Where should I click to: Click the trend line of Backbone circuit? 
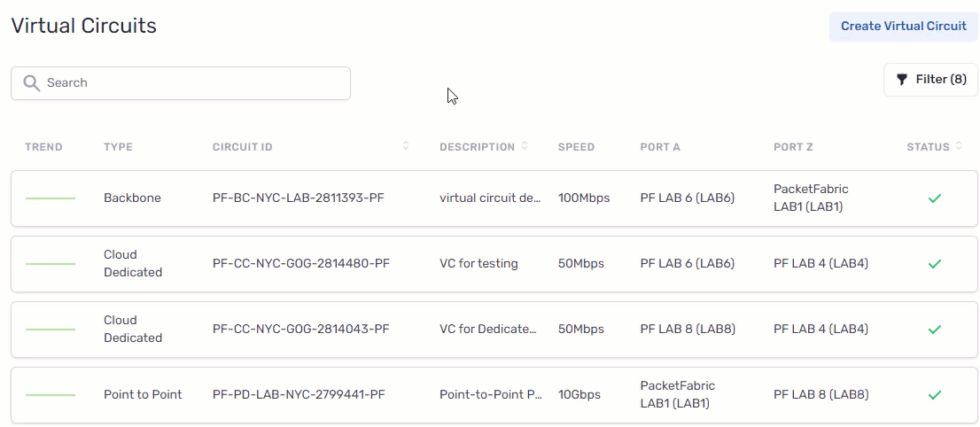click(x=51, y=198)
